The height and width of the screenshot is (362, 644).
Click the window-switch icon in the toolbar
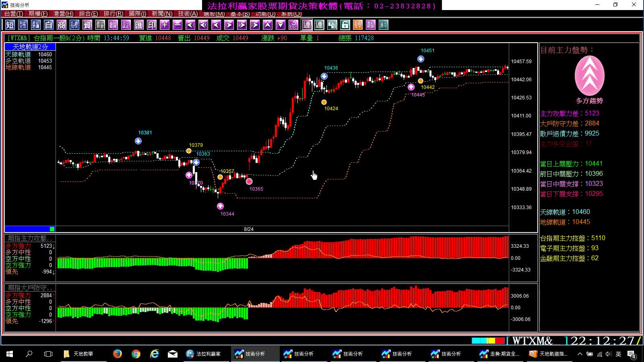point(332,25)
